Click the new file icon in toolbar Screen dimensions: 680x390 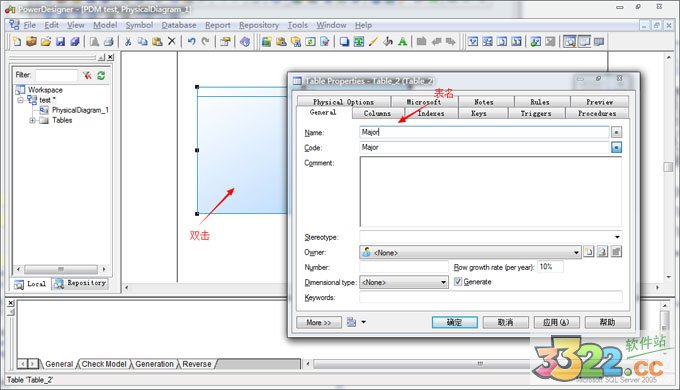pos(17,42)
